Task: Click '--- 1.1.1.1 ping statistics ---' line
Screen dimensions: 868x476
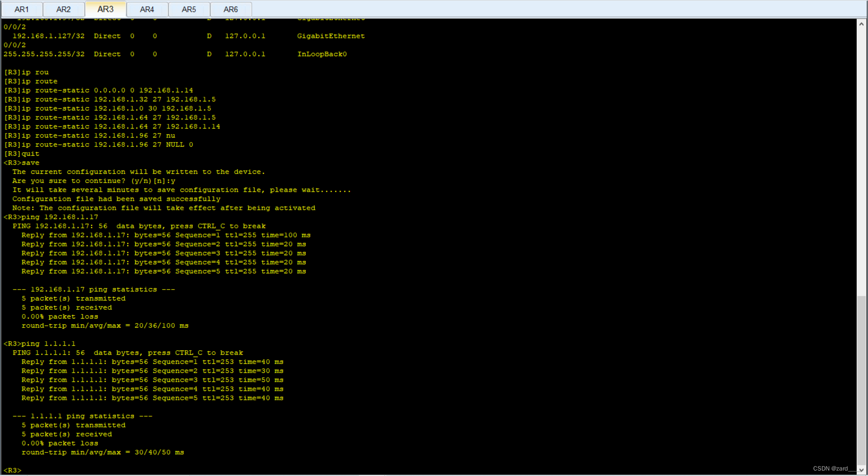Action: [x=82, y=416]
